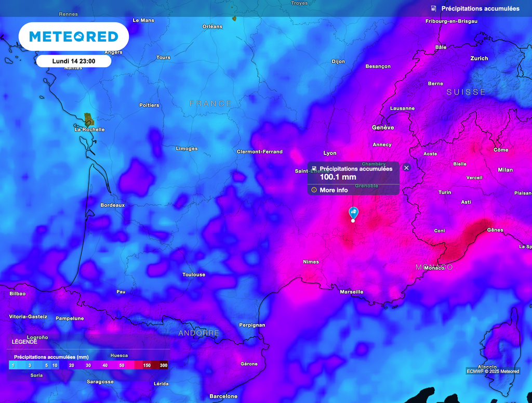
Task: Click the Lundi 14 23:00 date pill
Action: pyautogui.click(x=73, y=61)
